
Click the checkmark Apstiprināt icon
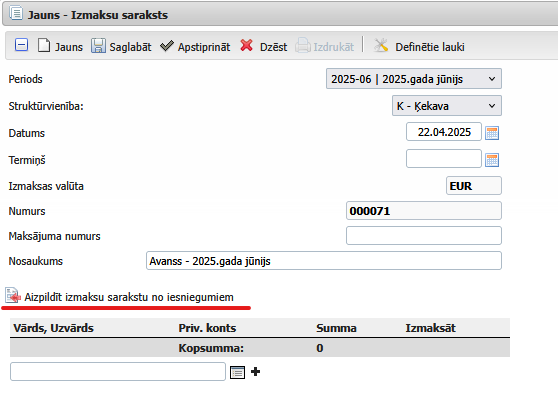click(167, 46)
